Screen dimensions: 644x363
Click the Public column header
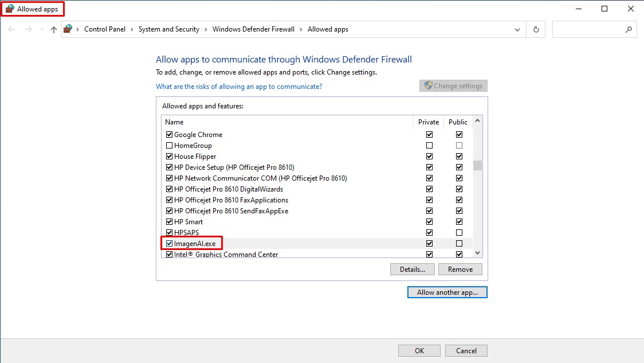point(458,122)
